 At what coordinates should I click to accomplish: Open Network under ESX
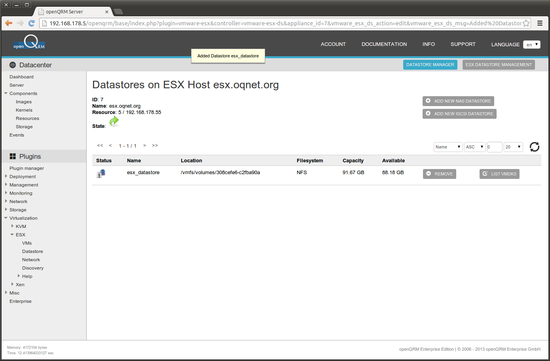pos(31,260)
